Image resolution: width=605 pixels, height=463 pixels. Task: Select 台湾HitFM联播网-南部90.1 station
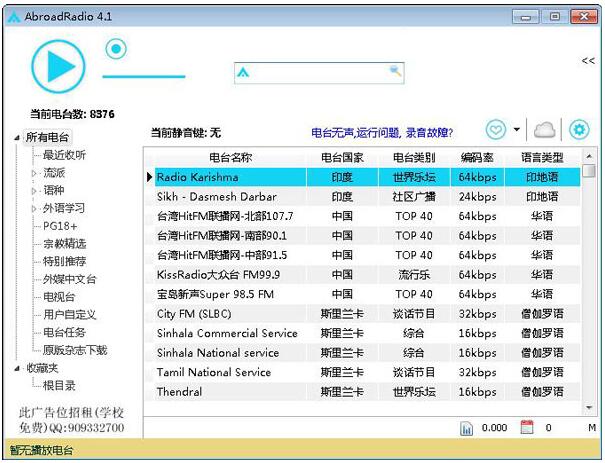pos(367,236)
